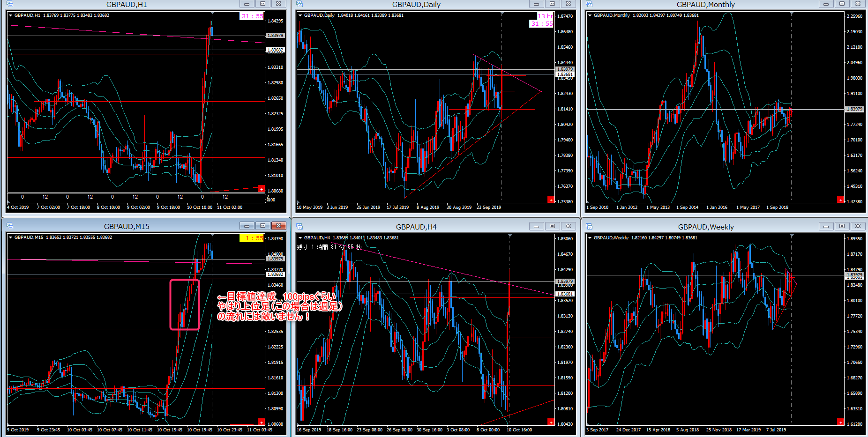Click the chart icon in GBPAUD,Monthly title bar

click(x=589, y=4)
